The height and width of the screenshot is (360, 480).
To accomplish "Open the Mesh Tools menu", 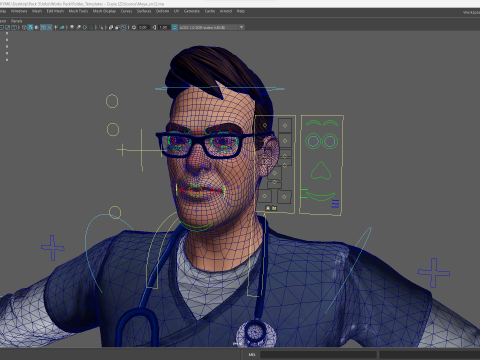I will click(78, 11).
